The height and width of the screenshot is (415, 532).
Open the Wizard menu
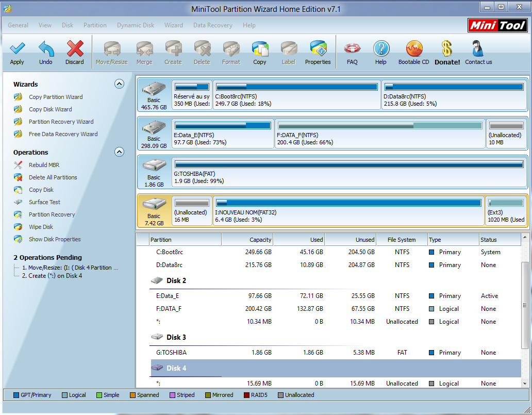174,25
